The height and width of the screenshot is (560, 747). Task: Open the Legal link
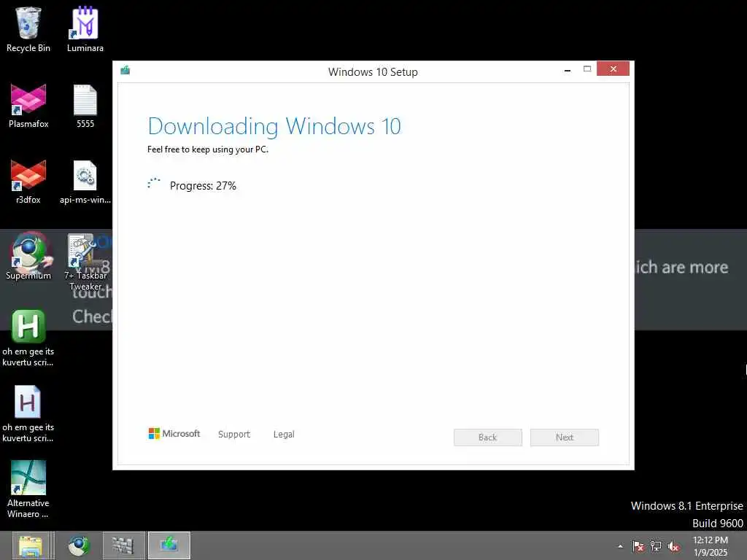click(x=284, y=435)
